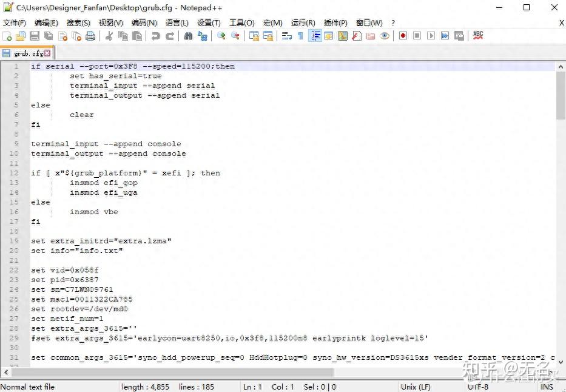Click the Close document toolbar icon
The width and height of the screenshot is (566, 392).
pos(63,36)
